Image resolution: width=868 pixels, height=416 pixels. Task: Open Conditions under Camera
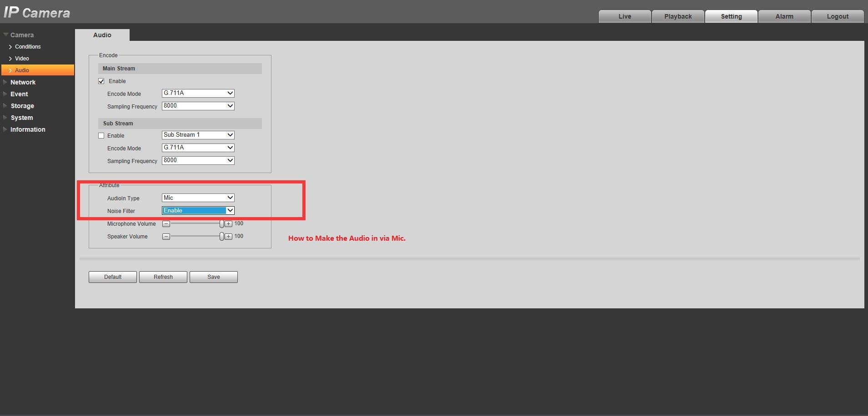click(28, 47)
